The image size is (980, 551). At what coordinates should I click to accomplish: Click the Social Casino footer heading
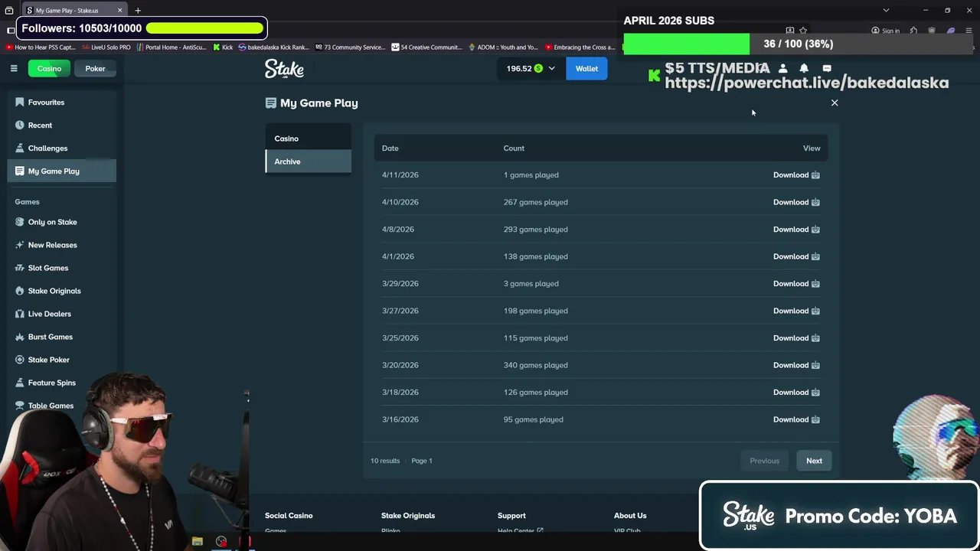tap(289, 516)
